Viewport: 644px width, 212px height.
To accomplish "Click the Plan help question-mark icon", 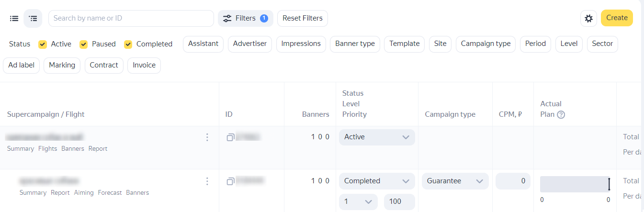I will 561,114.
